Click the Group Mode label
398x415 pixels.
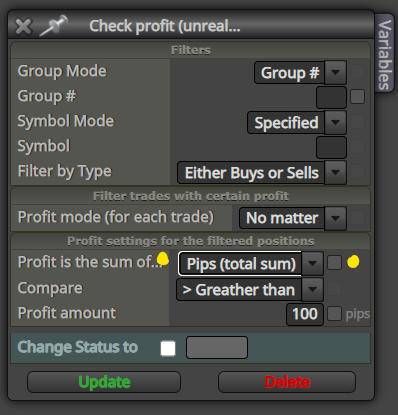pos(62,71)
